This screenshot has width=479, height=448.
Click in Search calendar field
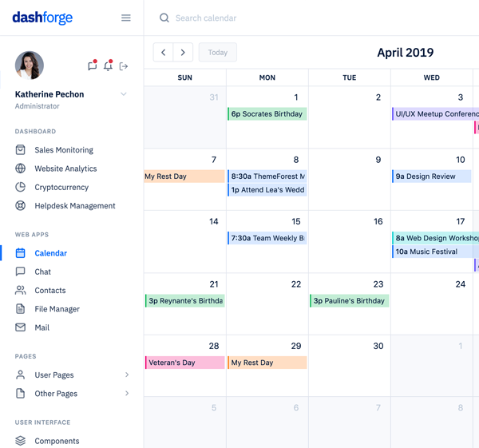[x=239, y=18]
